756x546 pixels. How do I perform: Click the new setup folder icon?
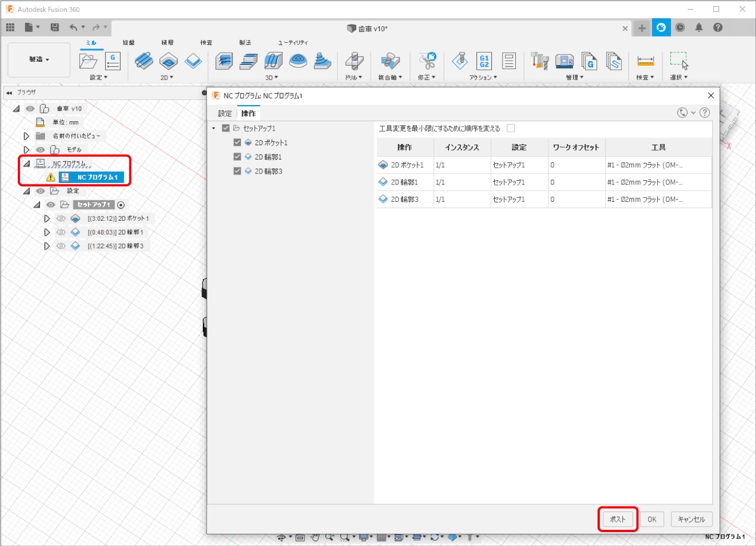pos(88,61)
